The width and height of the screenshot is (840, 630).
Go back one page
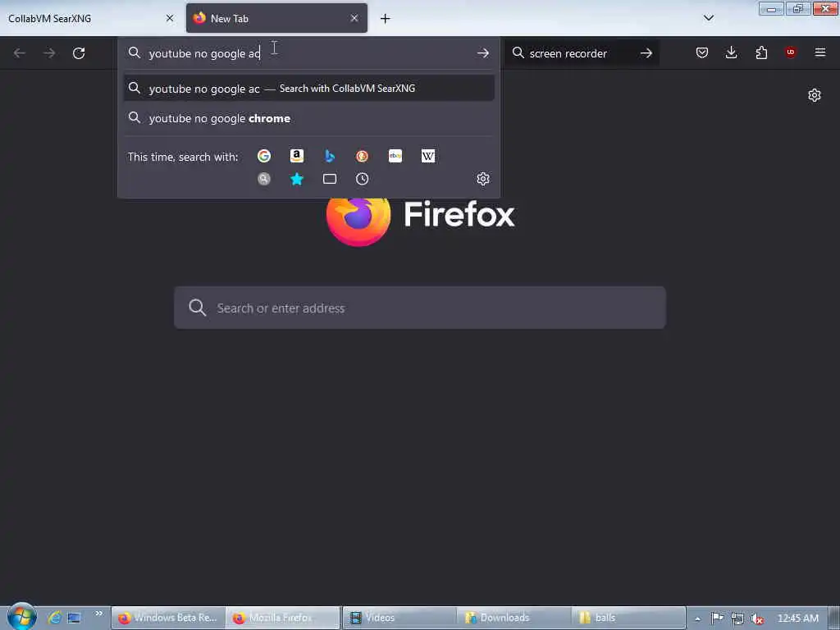point(20,53)
